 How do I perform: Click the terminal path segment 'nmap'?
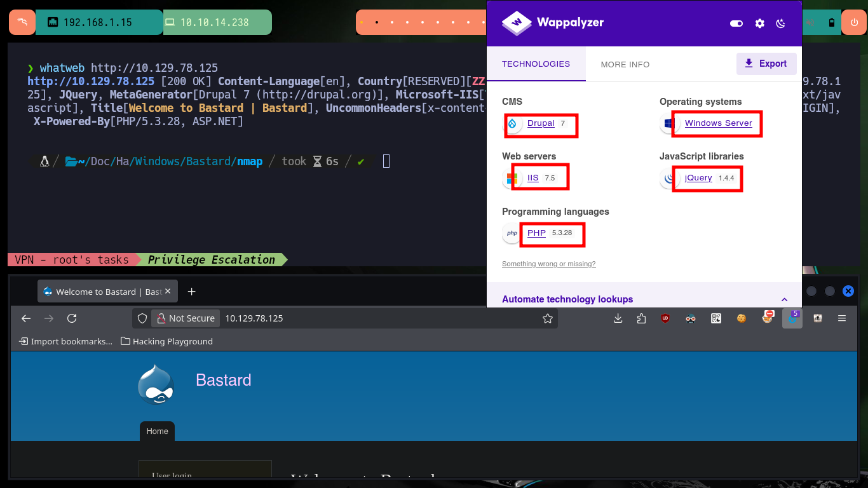pos(250,161)
